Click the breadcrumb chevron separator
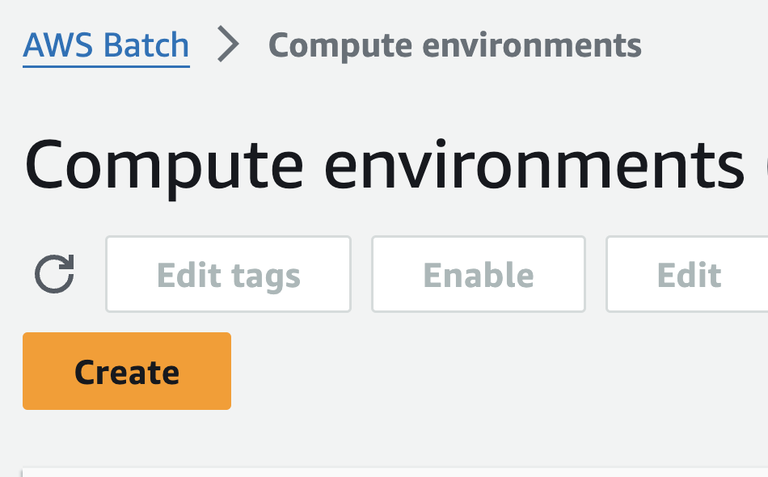This screenshot has width=768, height=477. point(229,45)
